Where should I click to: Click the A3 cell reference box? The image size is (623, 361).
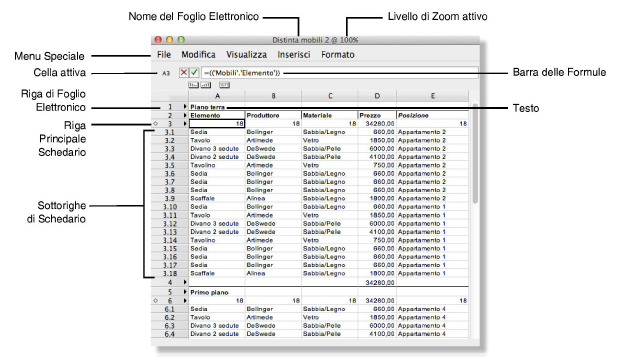(166, 73)
